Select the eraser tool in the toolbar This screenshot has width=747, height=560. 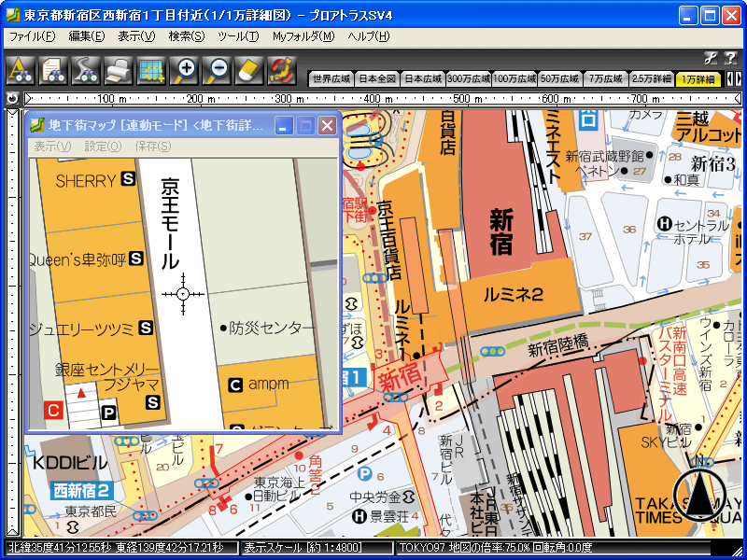point(248,71)
